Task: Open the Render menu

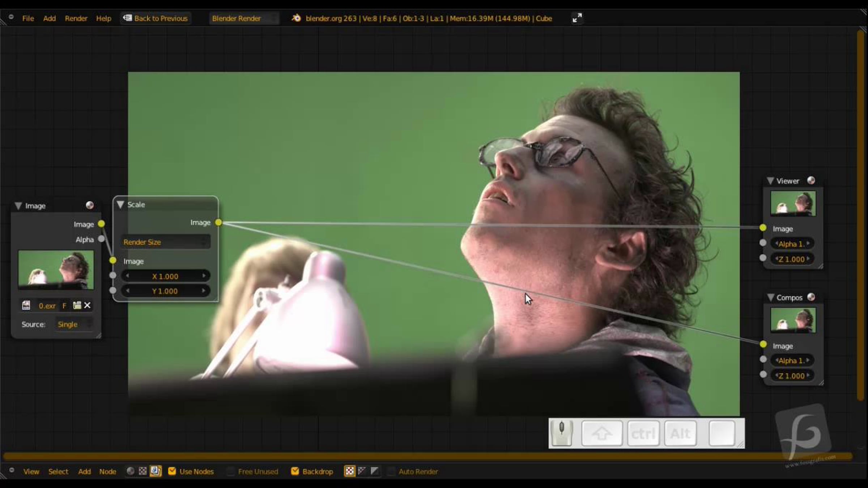Action: click(x=76, y=18)
